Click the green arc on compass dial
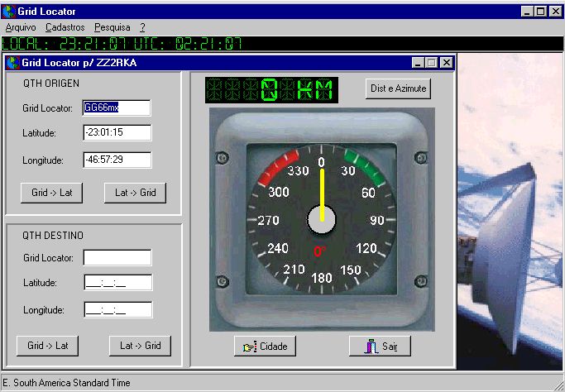This screenshot has width=565, height=392. (x=365, y=167)
